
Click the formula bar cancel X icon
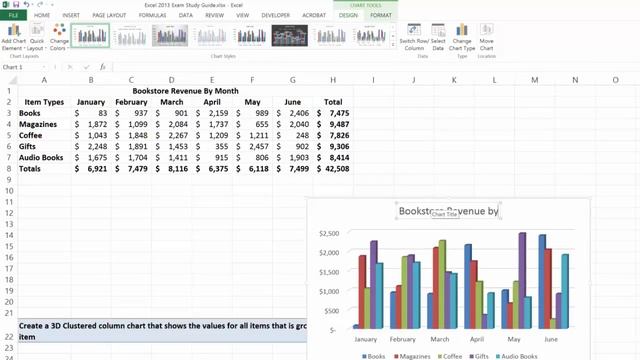pos(70,67)
